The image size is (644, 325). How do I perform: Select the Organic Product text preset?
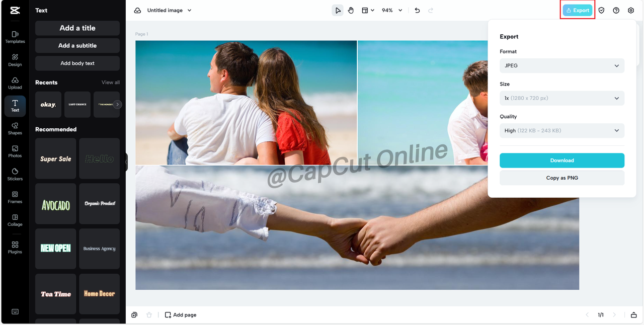click(100, 204)
